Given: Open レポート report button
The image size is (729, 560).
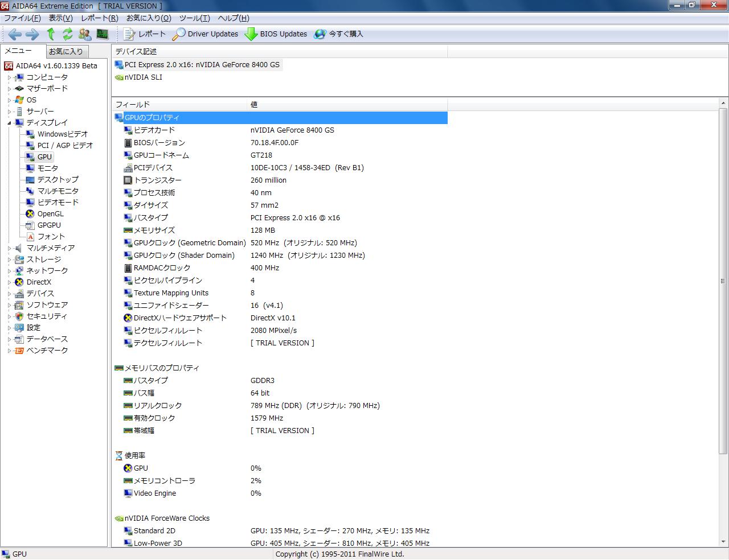Looking at the screenshot, I should 145,34.
